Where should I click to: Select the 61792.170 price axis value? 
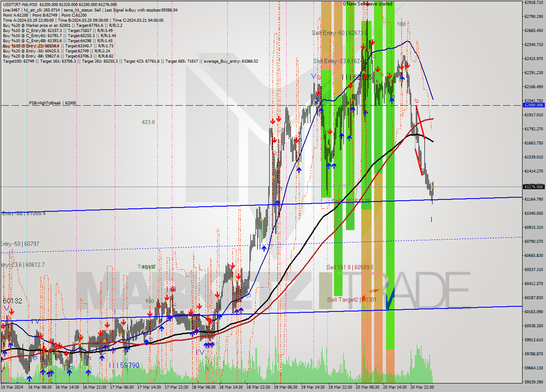(534, 129)
